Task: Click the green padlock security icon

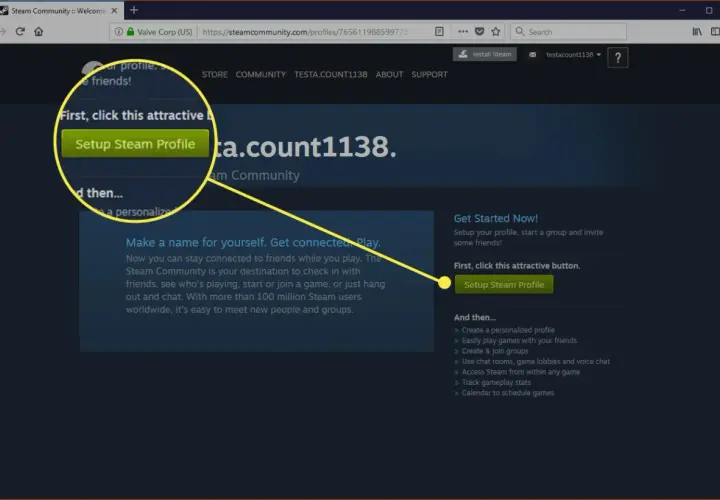Action: coord(130,32)
